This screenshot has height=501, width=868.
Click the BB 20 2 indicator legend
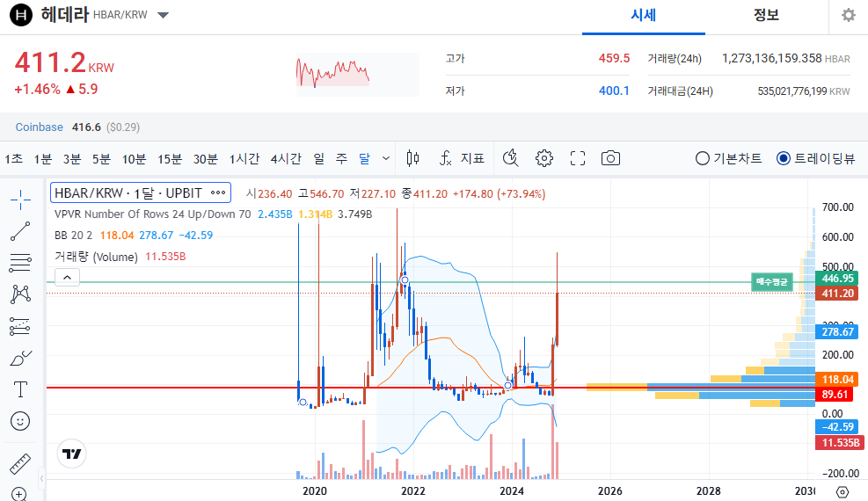(134, 235)
